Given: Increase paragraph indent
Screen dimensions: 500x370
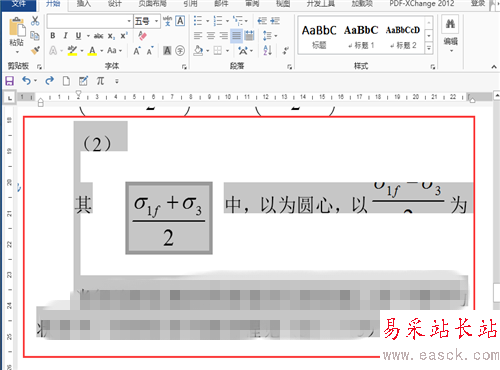Looking at the screenshot, I should (x=275, y=21).
